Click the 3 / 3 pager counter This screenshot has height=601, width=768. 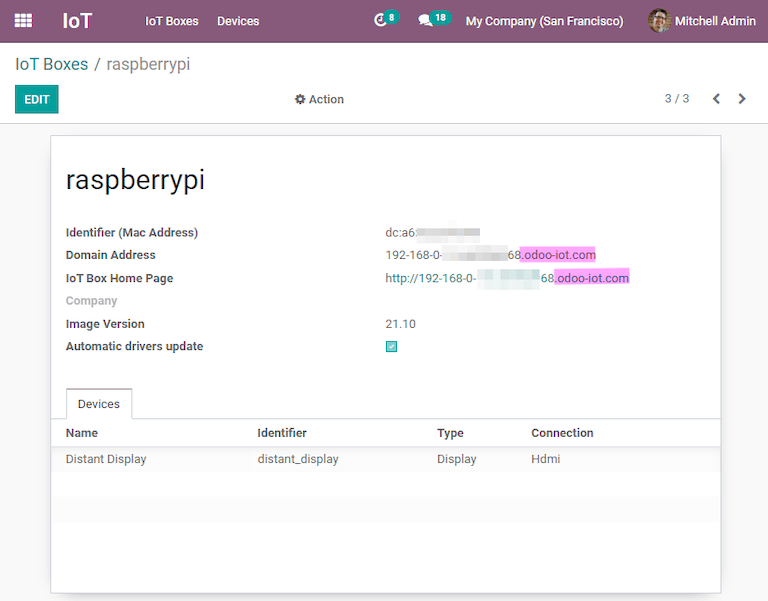[x=677, y=99]
